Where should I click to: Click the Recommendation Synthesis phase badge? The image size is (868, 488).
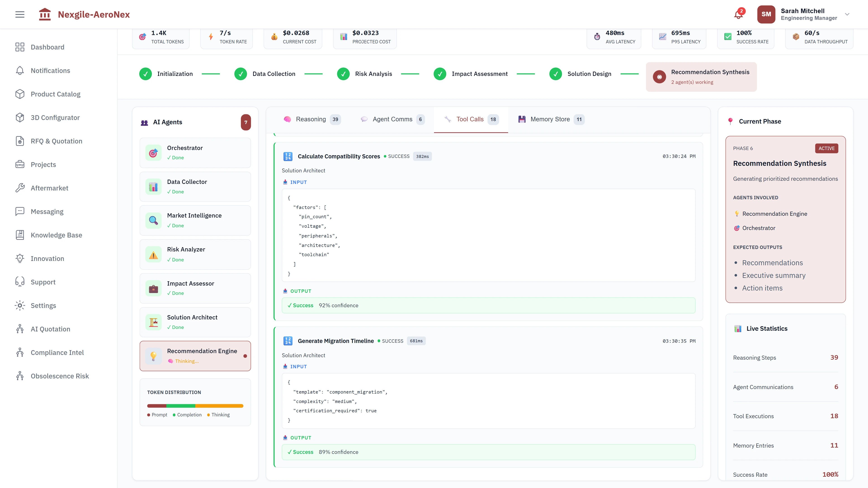pos(701,76)
